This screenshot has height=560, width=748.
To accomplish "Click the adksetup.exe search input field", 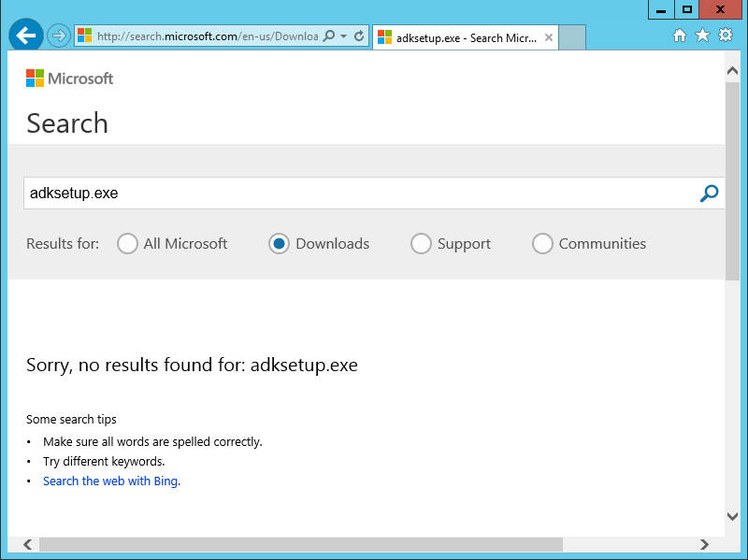I will pyautogui.click(x=355, y=194).
